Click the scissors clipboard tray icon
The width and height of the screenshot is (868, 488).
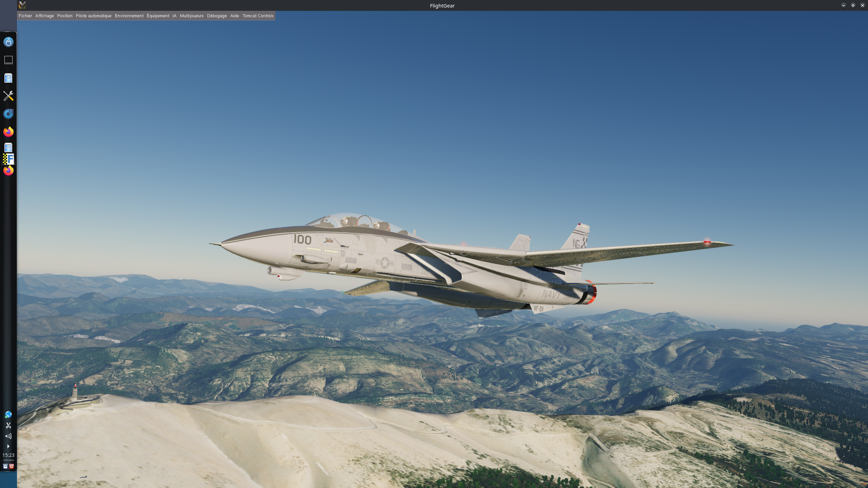pyautogui.click(x=8, y=425)
